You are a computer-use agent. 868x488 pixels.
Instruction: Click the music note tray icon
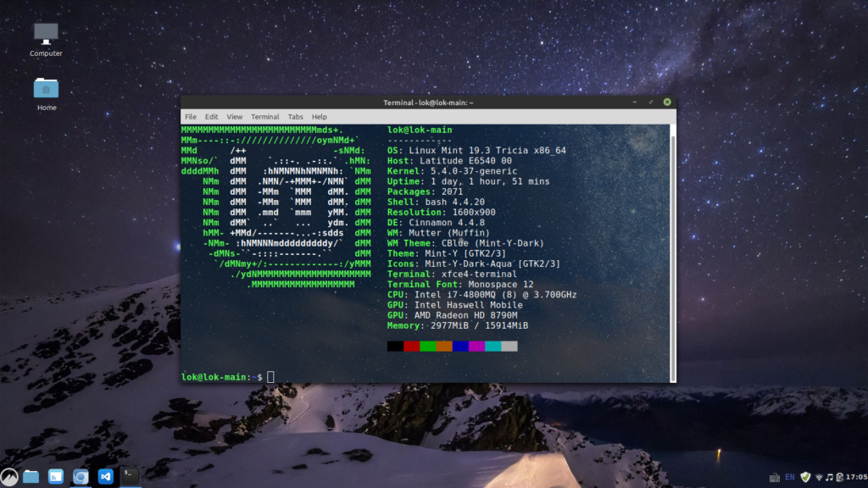pos(830,477)
